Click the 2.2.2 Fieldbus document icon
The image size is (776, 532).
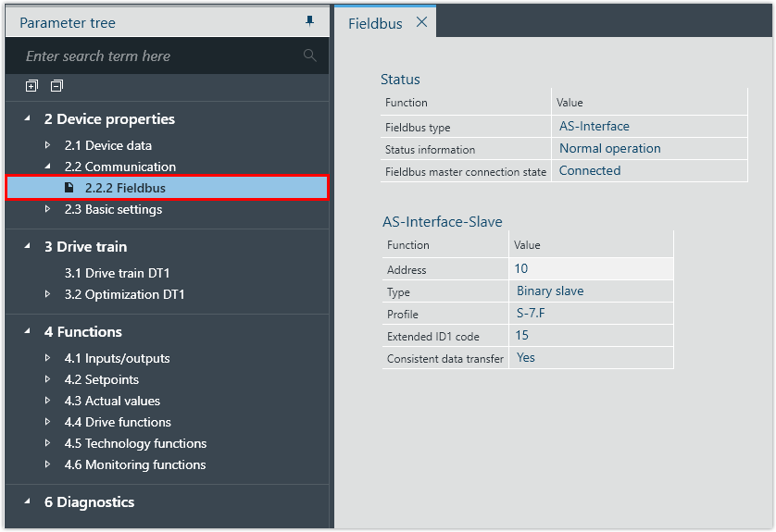click(x=69, y=188)
